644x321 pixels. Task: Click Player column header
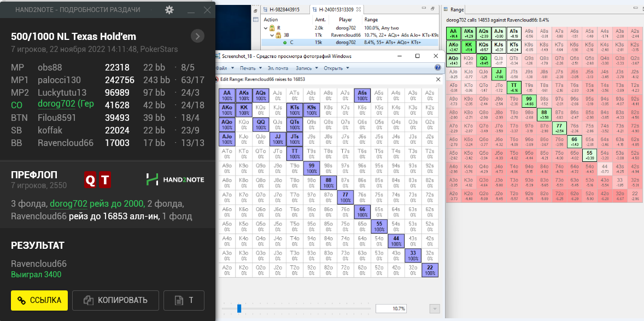pos(346,19)
